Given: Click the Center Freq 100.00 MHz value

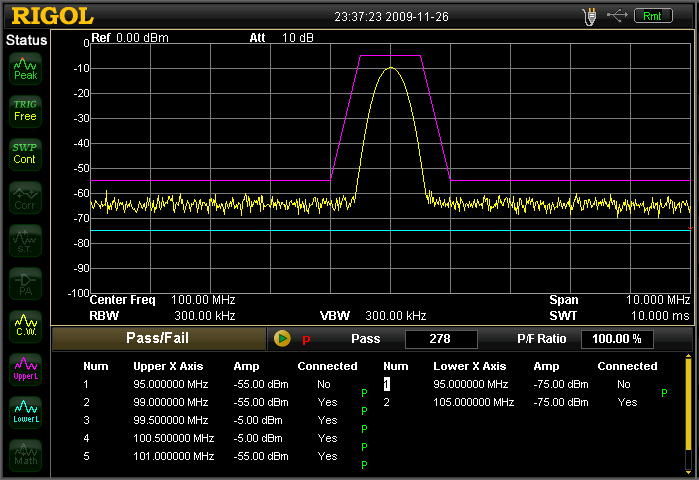Looking at the screenshot, I should 203,300.
